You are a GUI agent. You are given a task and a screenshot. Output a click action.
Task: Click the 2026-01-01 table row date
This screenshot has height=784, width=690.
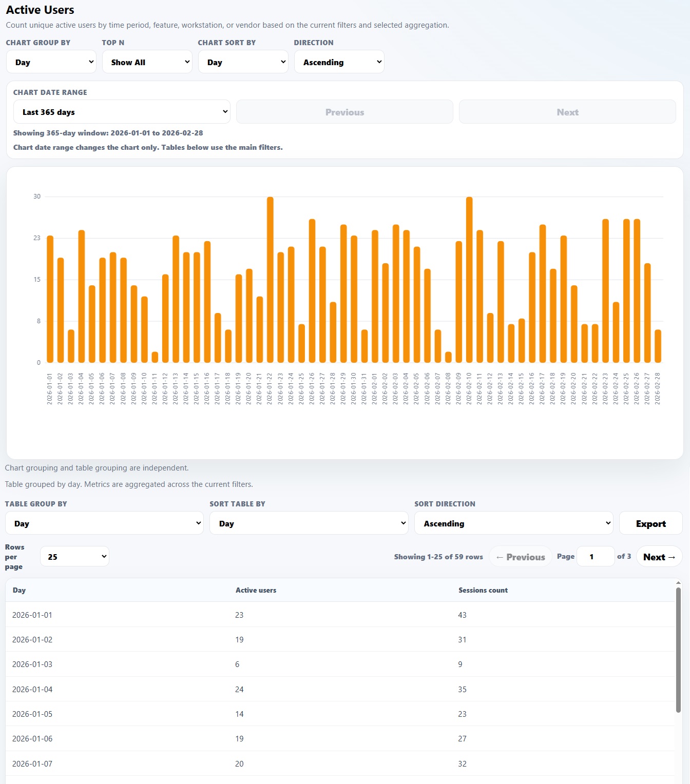tap(32, 615)
